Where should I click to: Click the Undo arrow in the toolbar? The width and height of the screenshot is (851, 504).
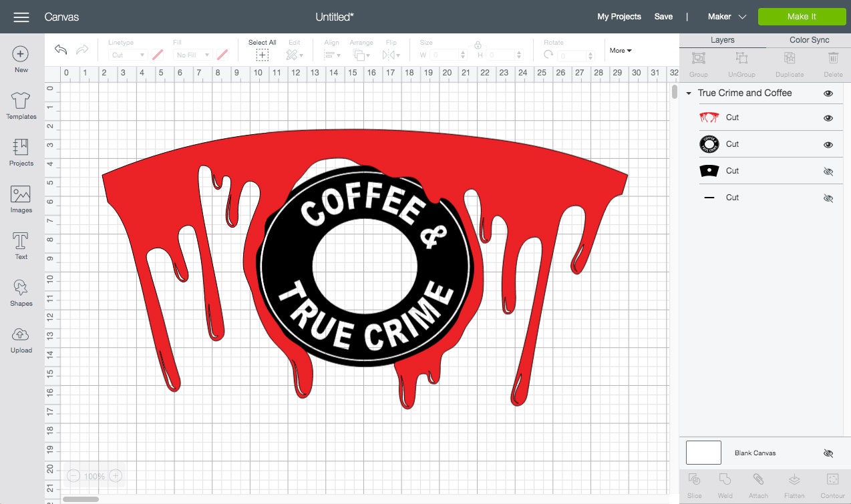[61, 49]
